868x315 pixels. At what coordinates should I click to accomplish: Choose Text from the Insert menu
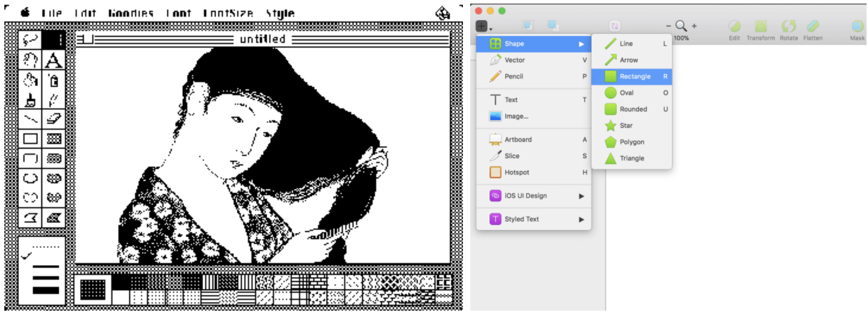(534, 100)
